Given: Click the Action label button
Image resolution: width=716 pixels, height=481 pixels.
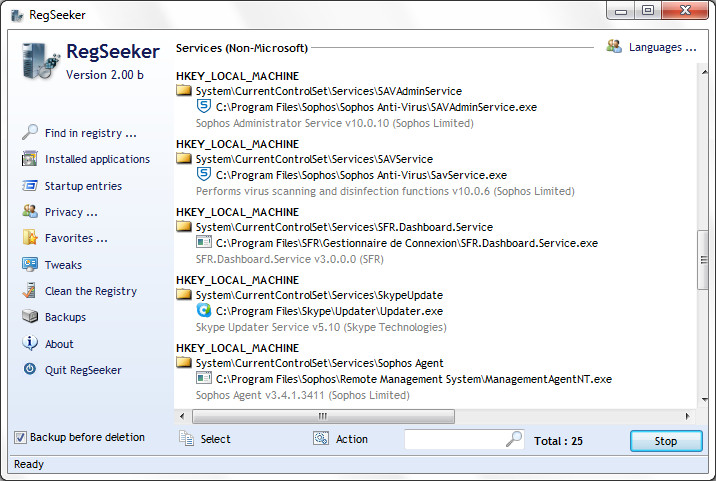Looking at the screenshot, I should [x=352, y=439].
